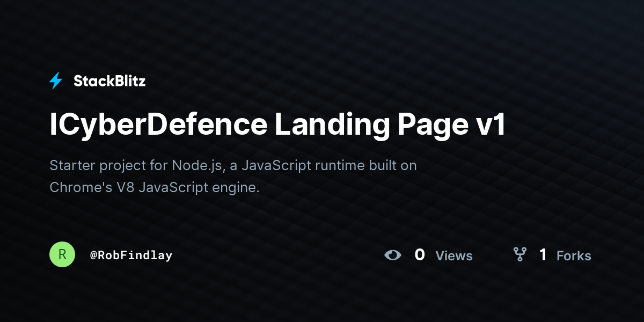Click the 1 forks count
644x322 pixels.
pos(543,255)
